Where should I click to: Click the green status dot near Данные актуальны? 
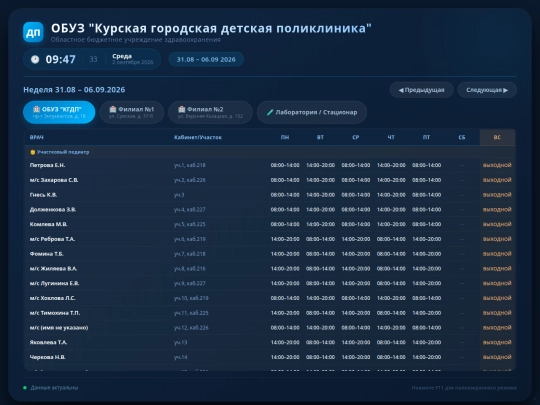[25, 387]
